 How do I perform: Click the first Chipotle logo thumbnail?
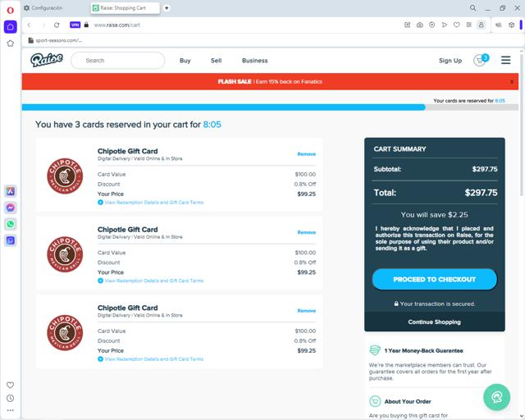tap(65, 176)
